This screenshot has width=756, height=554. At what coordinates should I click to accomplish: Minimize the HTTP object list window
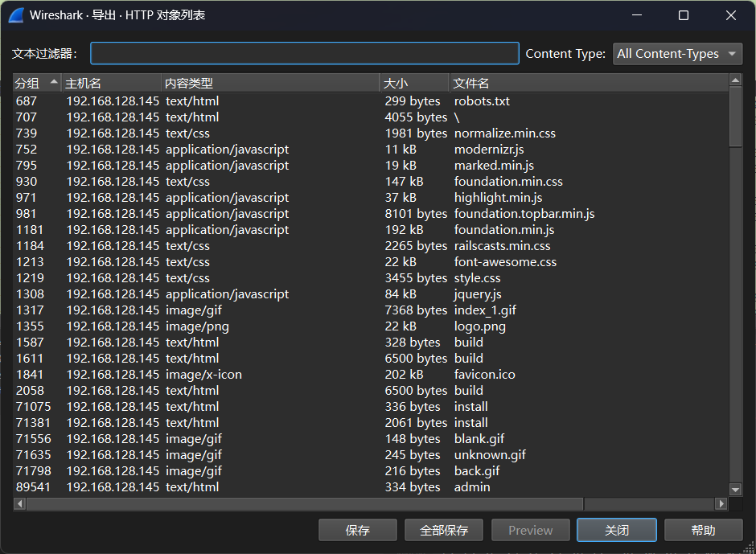[637, 15]
